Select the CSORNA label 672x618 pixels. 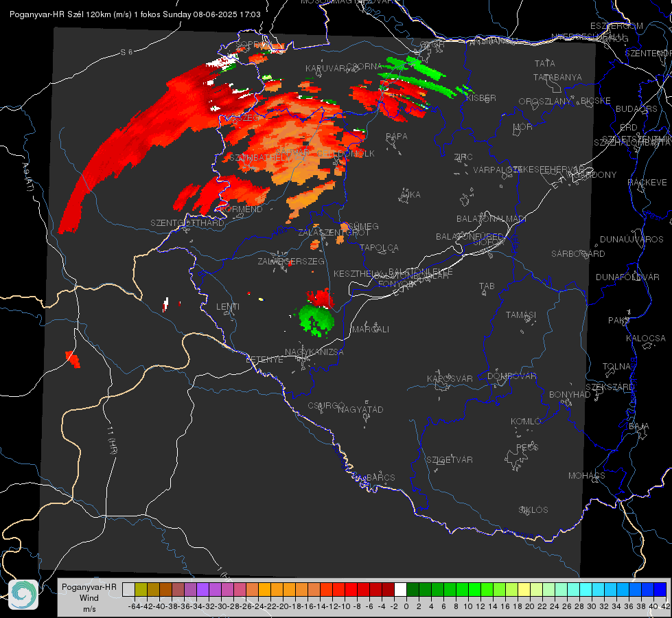pos(364,67)
